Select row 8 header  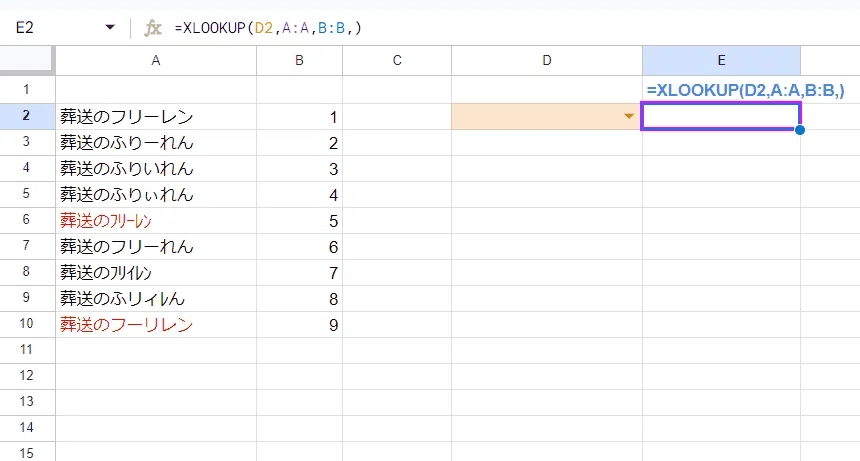pyautogui.click(x=27, y=272)
